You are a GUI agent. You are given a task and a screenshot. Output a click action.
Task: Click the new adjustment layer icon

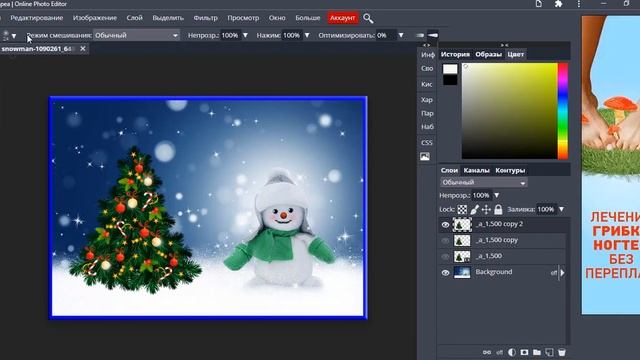pos(512,352)
